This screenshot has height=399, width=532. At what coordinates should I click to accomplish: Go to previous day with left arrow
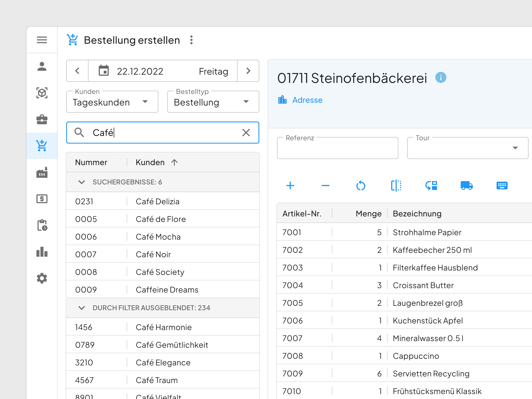pos(77,71)
